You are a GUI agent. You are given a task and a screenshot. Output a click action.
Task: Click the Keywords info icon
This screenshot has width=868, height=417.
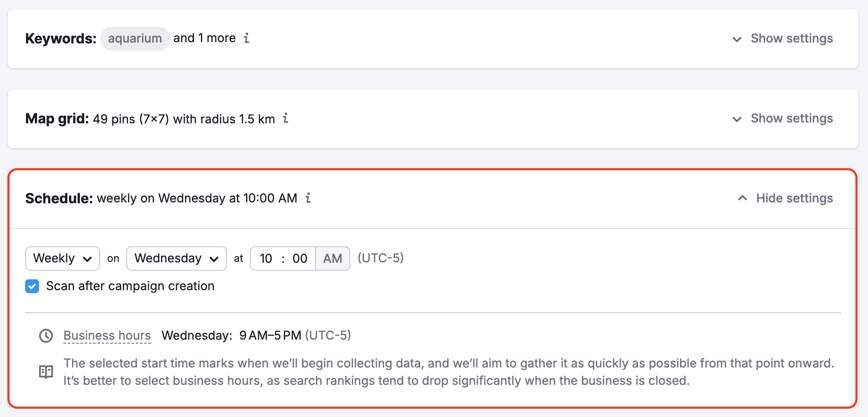[247, 38]
